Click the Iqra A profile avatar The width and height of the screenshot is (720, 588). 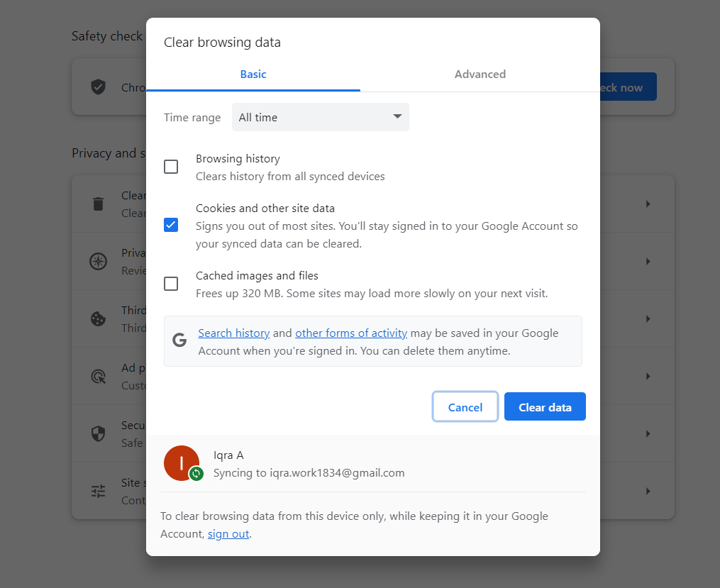pyautogui.click(x=182, y=463)
